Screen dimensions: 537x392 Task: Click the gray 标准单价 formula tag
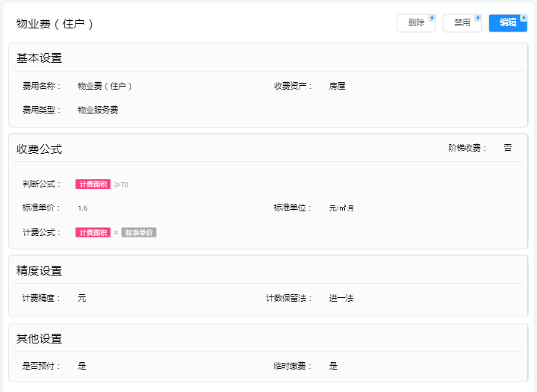[x=139, y=232]
